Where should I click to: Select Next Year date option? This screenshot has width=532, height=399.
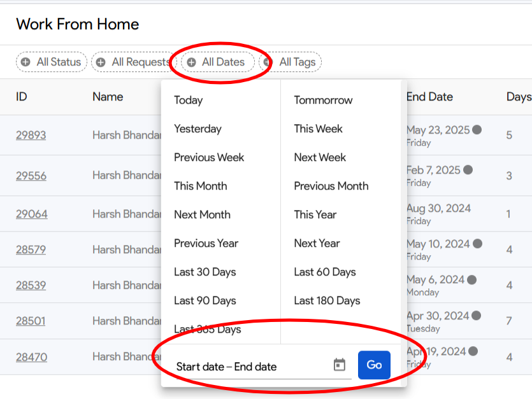click(317, 243)
